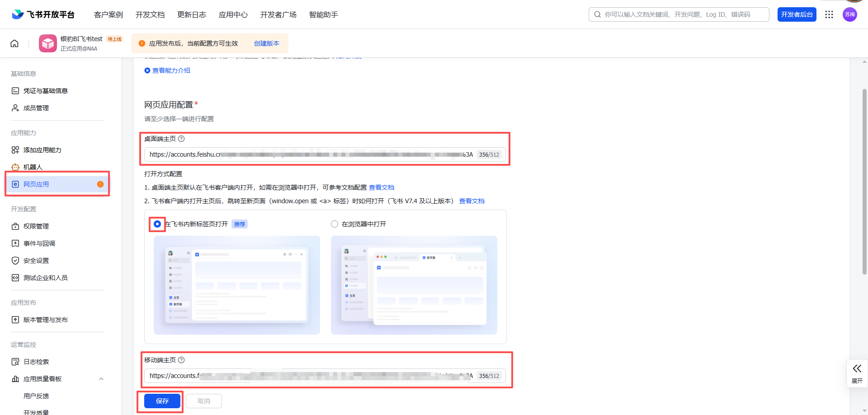Open 开发文档 in the top navigation
This screenshot has height=415, width=868.
150,14
